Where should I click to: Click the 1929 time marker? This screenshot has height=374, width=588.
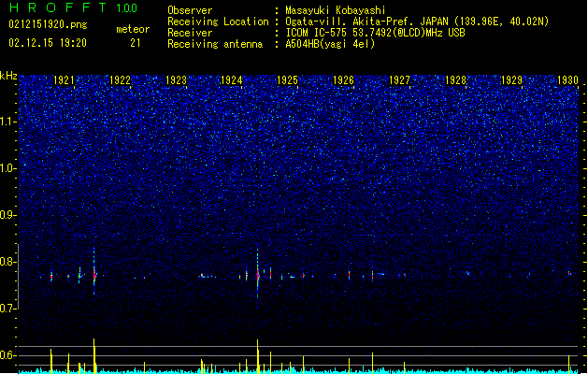511,80
